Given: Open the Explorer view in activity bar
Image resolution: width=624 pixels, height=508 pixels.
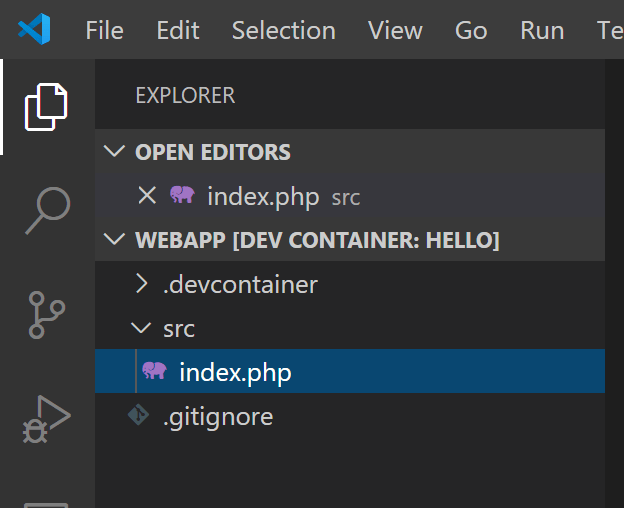Looking at the screenshot, I should coord(46,107).
